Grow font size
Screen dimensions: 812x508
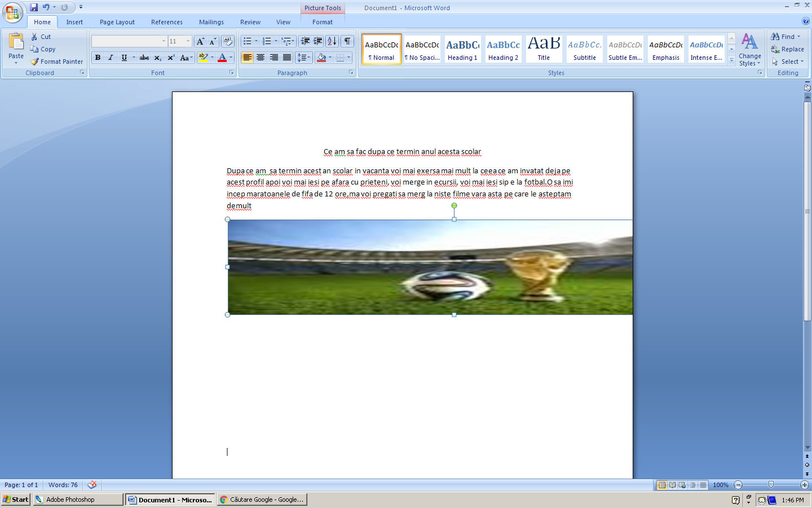click(x=200, y=41)
